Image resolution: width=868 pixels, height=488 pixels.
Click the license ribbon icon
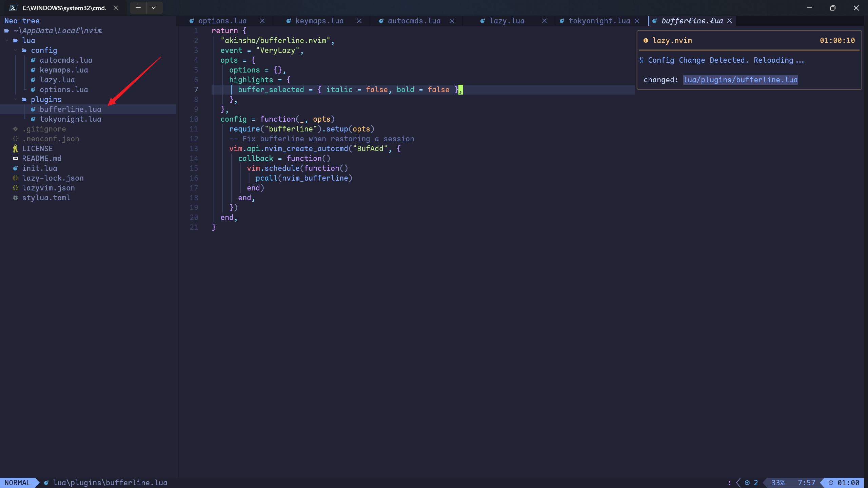pos(15,149)
